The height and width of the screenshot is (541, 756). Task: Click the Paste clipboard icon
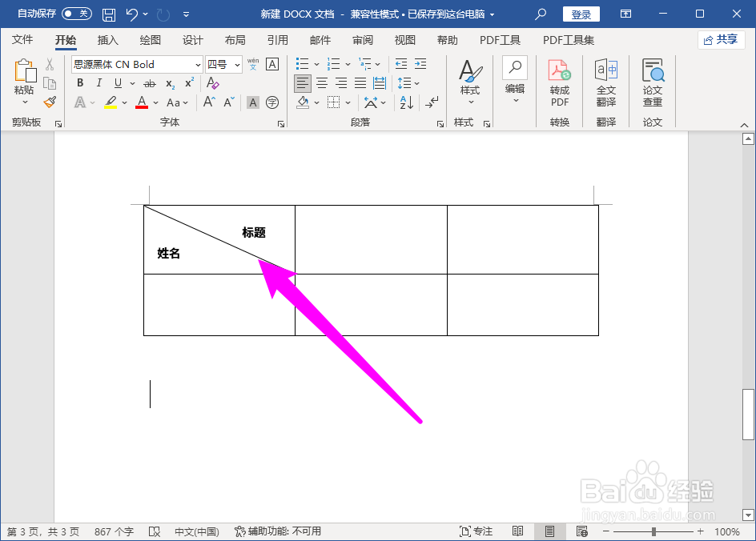coord(25,70)
